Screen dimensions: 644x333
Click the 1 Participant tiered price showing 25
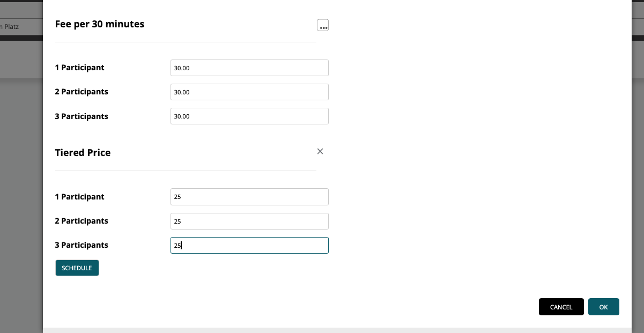pyautogui.click(x=249, y=197)
